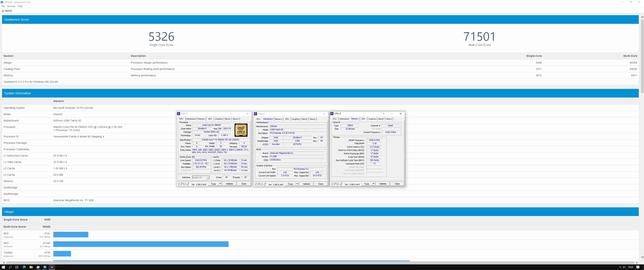Image resolution: width=644 pixels, height=270 pixels.
Task: Select the About tab in the Memory tab window
Action: click(x=389, y=119)
